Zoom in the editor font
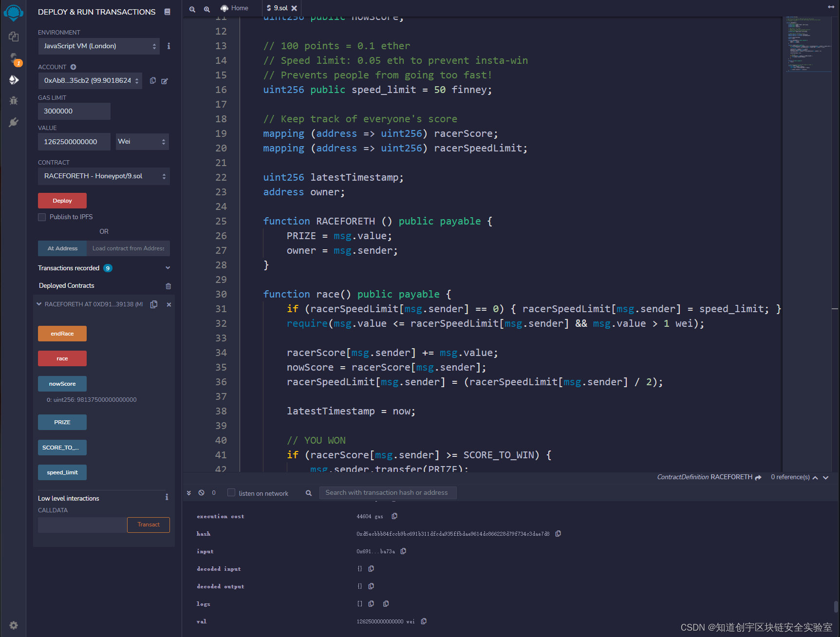The image size is (840, 637). [207, 9]
